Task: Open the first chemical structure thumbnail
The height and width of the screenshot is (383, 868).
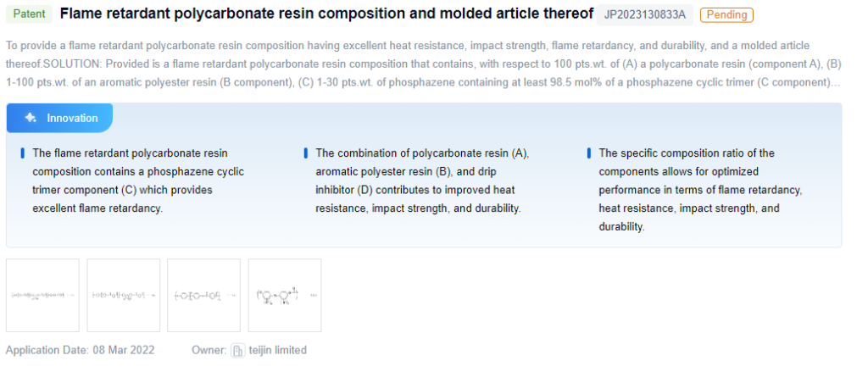Action: 42,295
